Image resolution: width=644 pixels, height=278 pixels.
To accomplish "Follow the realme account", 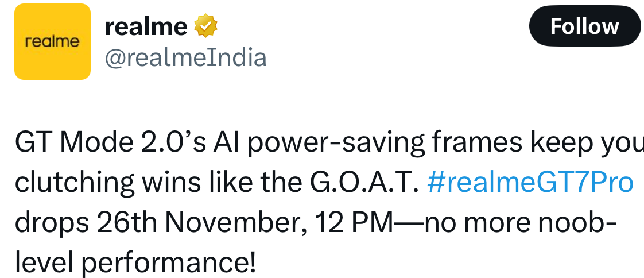I will (x=584, y=26).
